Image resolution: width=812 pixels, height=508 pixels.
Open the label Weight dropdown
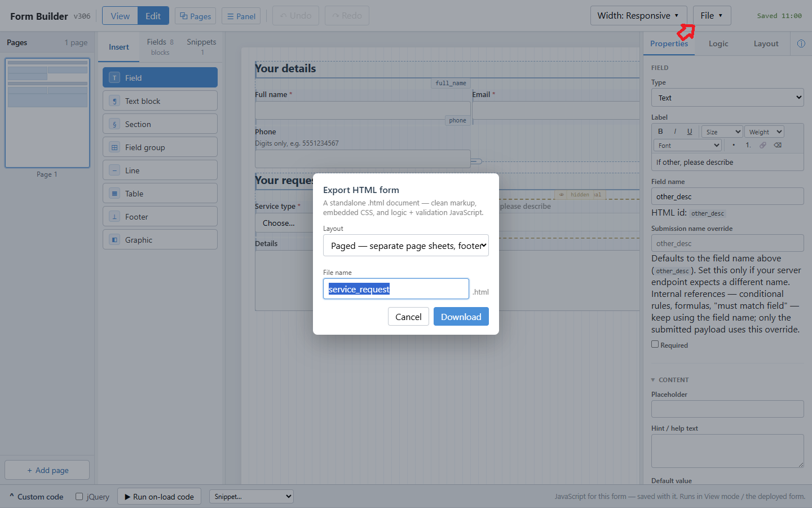point(764,132)
